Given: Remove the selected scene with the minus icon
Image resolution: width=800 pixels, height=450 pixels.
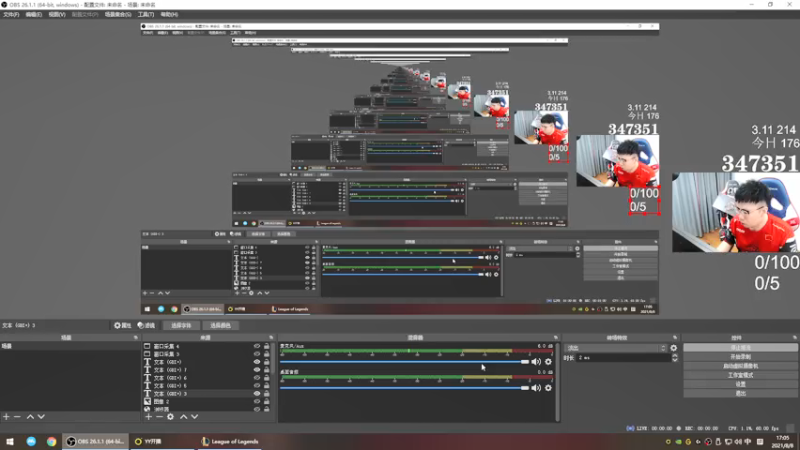Looking at the screenshot, I should pyautogui.click(x=17, y=417).
